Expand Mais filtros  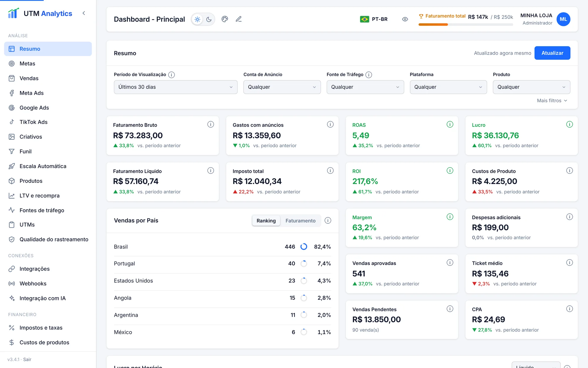[552, 101]
